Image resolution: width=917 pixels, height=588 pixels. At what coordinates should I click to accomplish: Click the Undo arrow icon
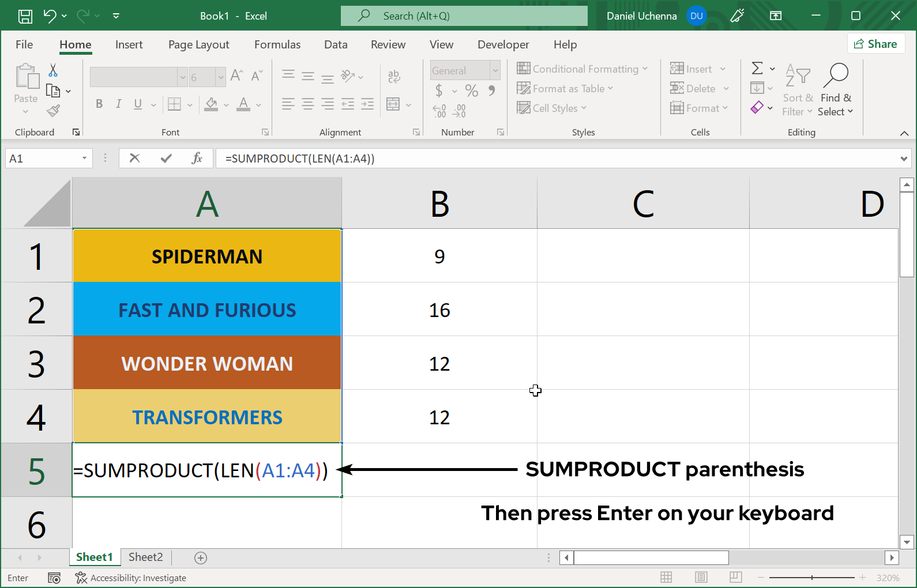50,16
